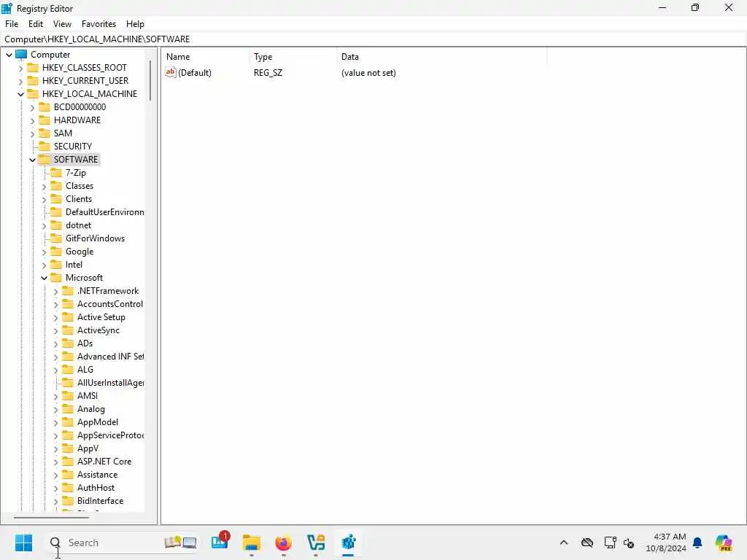Sort values by Name column header
Viewport: 747px width, 560px height.
tap(205, 57)
